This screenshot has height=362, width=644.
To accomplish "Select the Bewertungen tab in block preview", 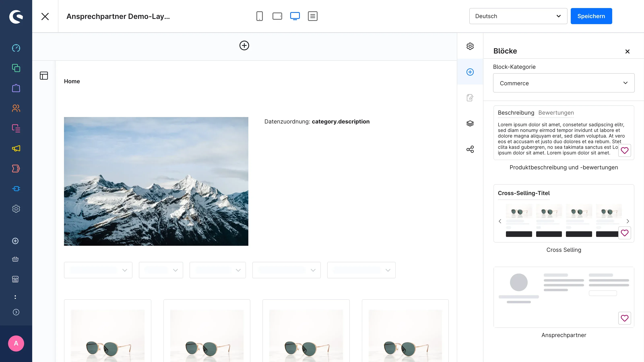I will click(556, 113).
